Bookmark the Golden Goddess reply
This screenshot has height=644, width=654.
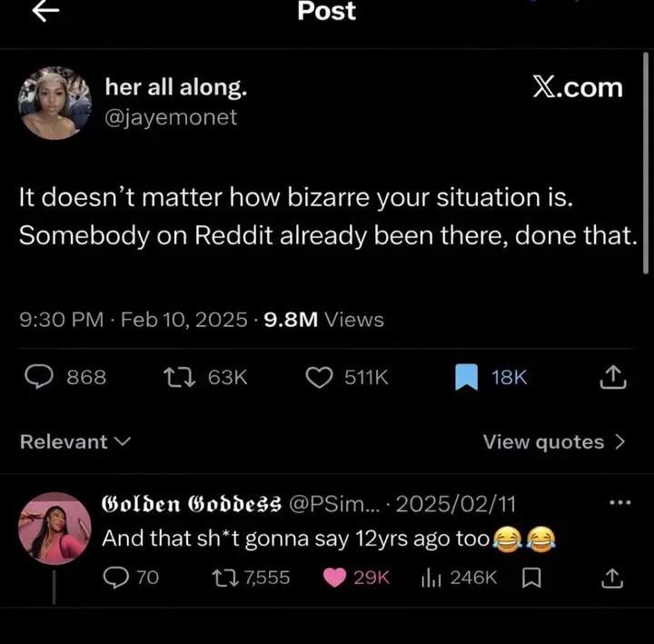(x=532, y=576)
